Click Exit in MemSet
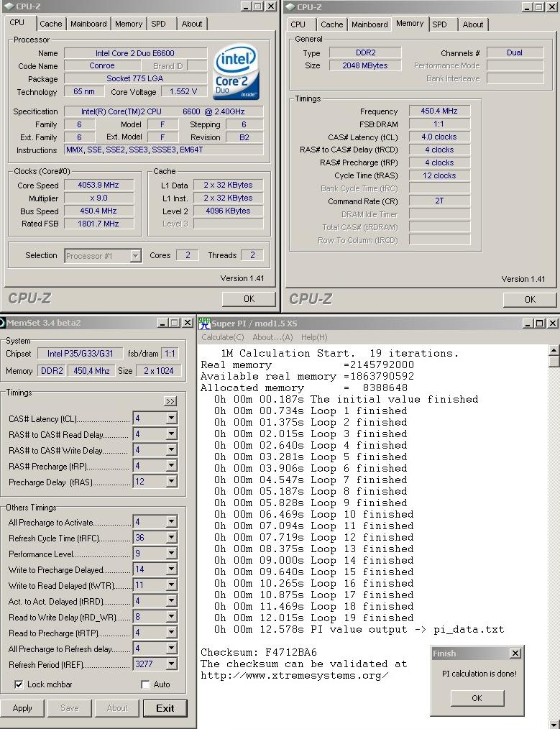Image resolution: width=560 pixels, height=729 pixels. click(165, 708)
